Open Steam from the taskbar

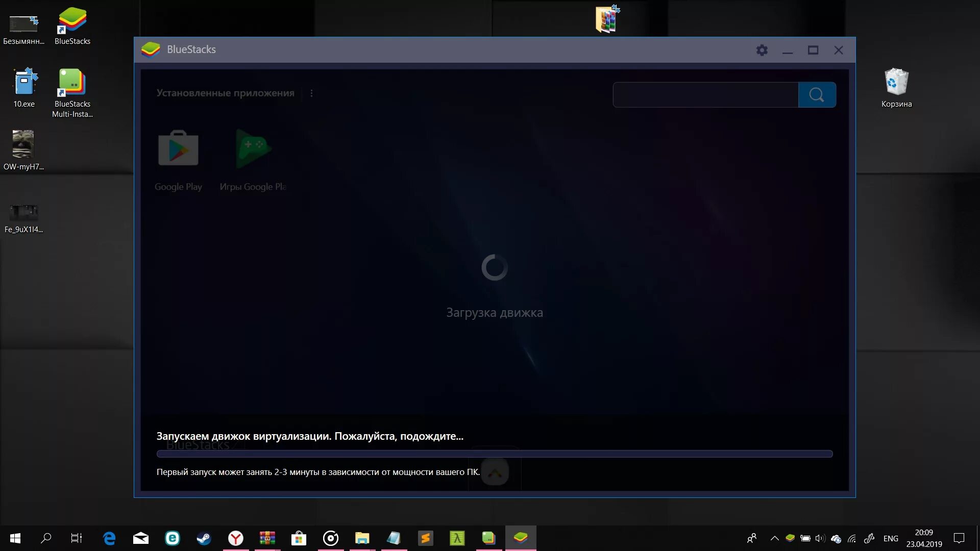tap(204, 538)
